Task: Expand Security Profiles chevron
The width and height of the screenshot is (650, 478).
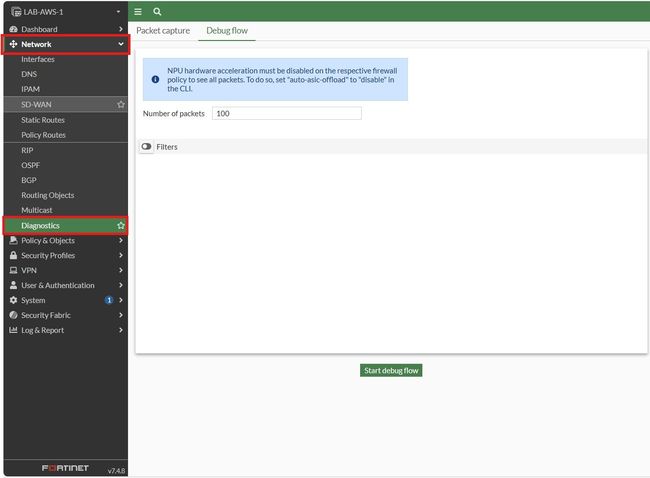Action: (x=121, y=255)
